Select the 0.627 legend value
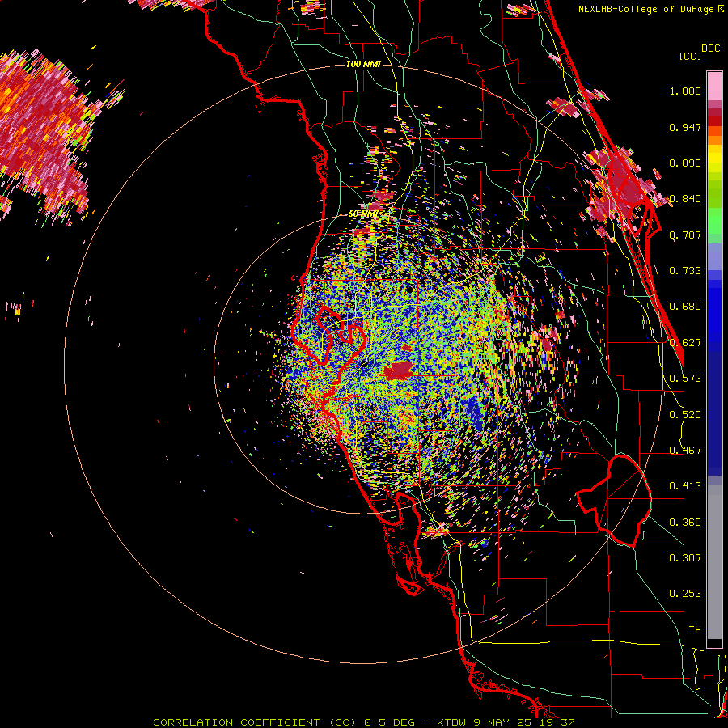Image resolution: width=728 pixels, height=728 pixels. [x=685, y=343]
